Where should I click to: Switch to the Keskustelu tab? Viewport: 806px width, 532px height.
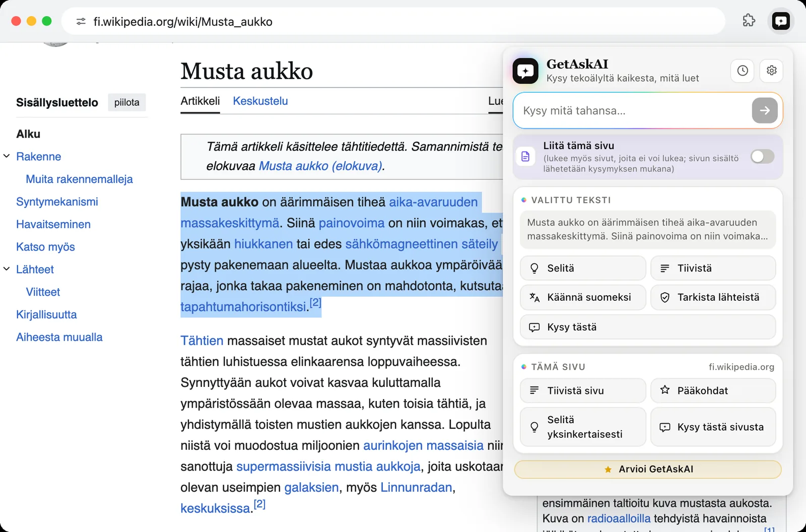coord(260,101)
